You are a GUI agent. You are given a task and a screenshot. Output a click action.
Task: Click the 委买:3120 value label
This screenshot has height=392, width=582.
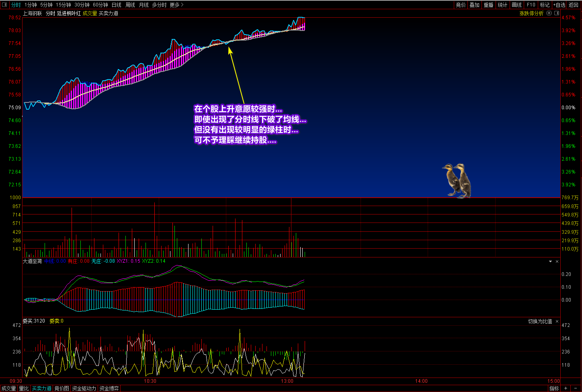tap(34, 321)
